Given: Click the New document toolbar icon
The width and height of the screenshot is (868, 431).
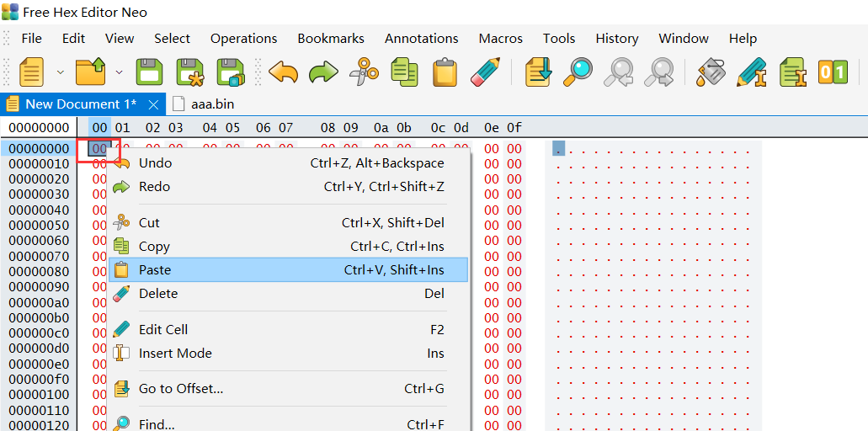Looking at the screenshot, I should coord(31,72).
